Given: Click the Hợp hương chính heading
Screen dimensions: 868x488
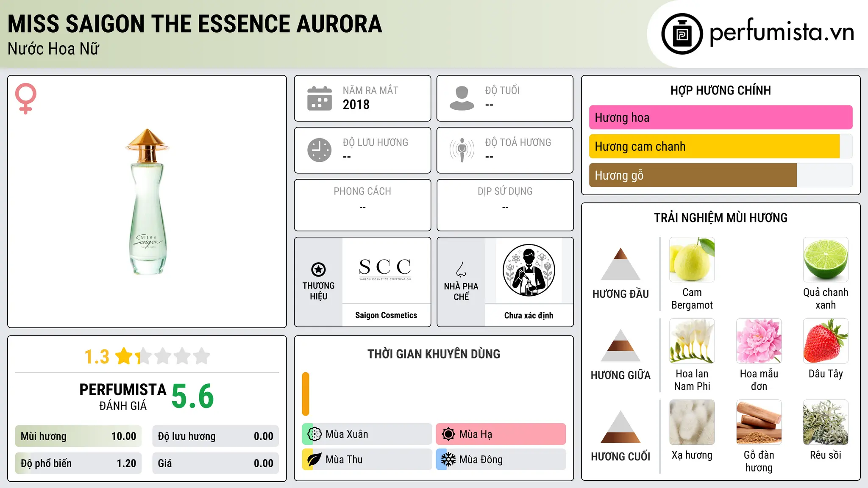Looking at the screenshot, I should [721, 90].
